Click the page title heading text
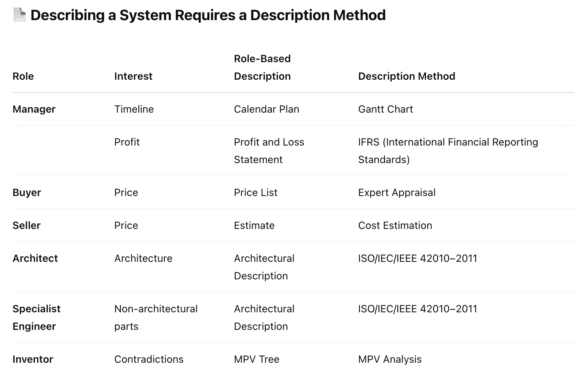Viewport: 576px width, 392px height. (208, 15)
